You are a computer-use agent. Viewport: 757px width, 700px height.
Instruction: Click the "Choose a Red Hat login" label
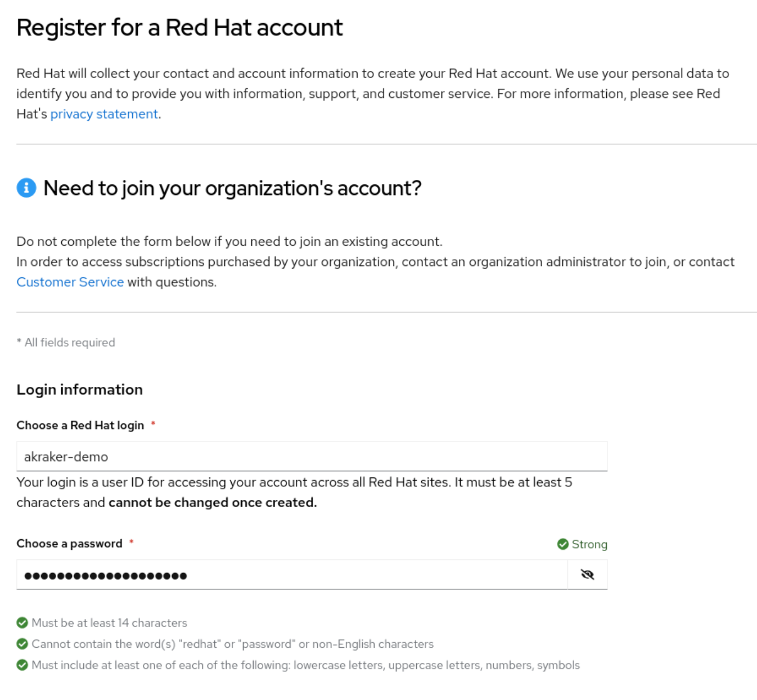coord(80,426)
